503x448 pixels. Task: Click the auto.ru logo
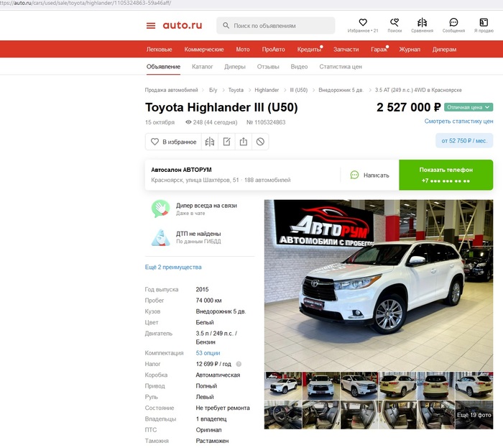[x=183, y=25]
